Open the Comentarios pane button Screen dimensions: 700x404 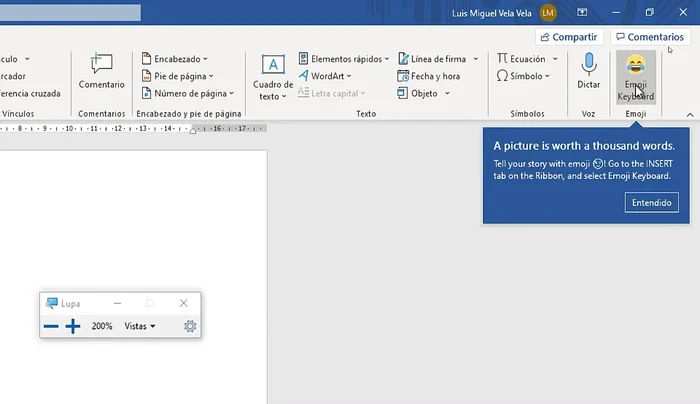click(x=650, y=37)
